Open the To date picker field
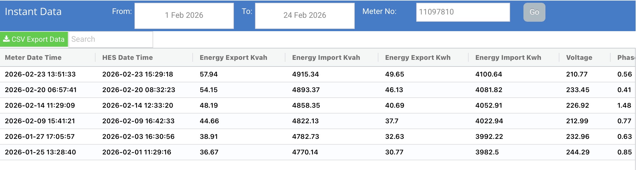 point(305,16)
